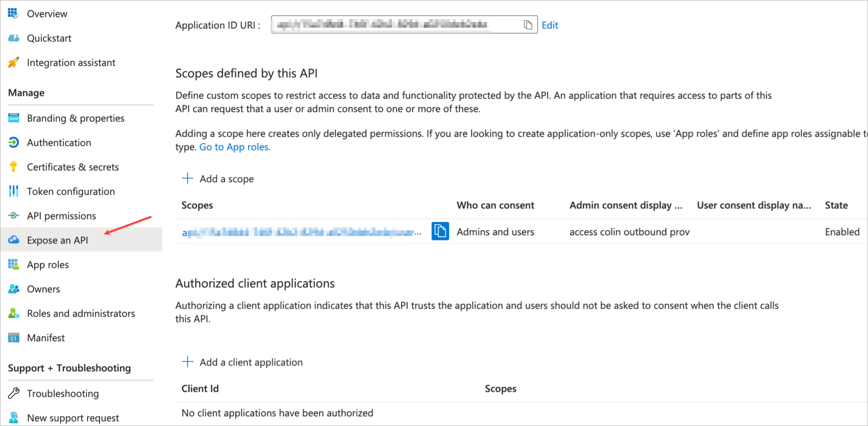868x426 pixels.
Task: Select the Token configuration icon
Action: click(x=13, y=191)
